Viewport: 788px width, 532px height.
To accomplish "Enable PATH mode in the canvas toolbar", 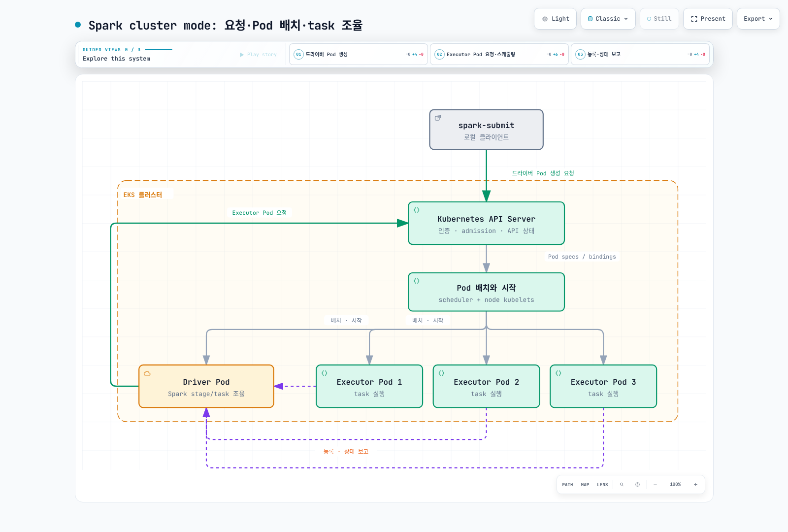I will pyautogui.click(x=567, y=484).
